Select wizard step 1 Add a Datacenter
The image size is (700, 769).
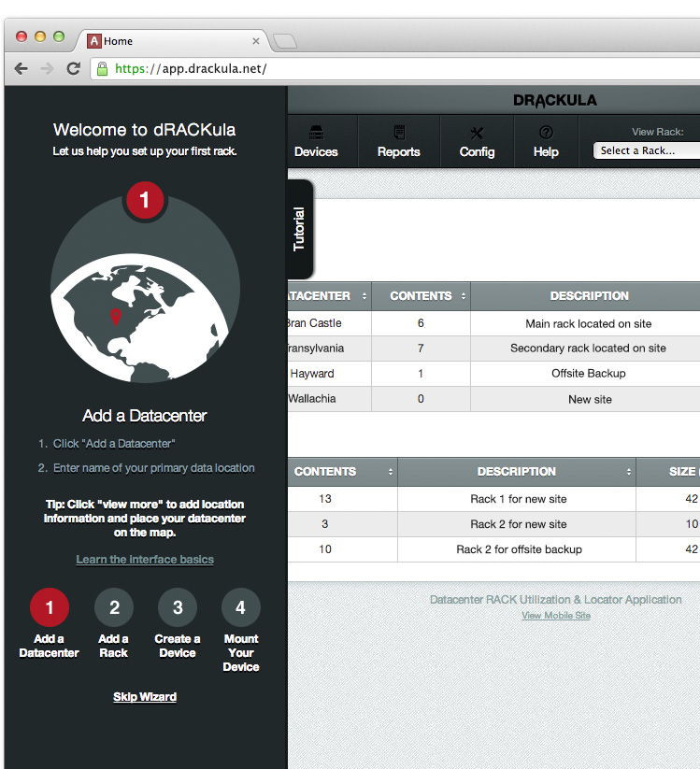[50, 607]
